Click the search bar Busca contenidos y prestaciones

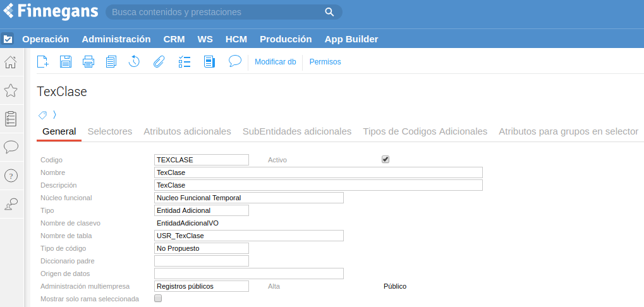point(215,12)
